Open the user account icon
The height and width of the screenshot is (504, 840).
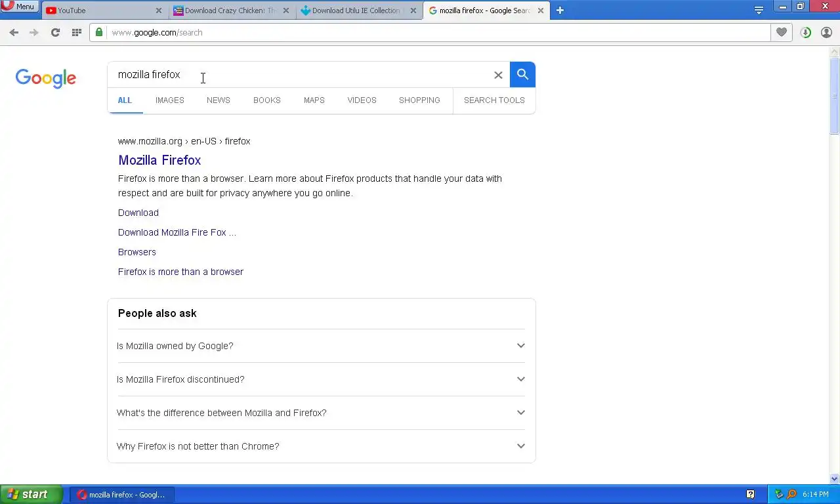826,32
